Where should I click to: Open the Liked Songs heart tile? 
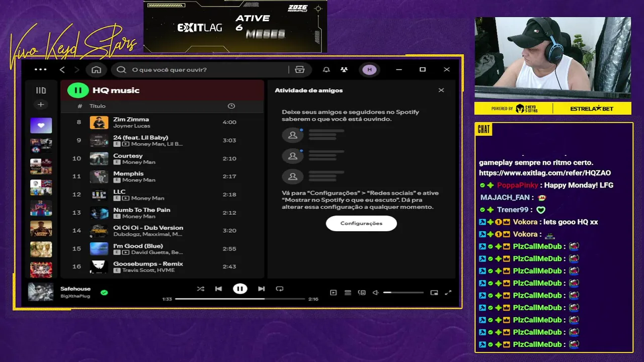41,125
